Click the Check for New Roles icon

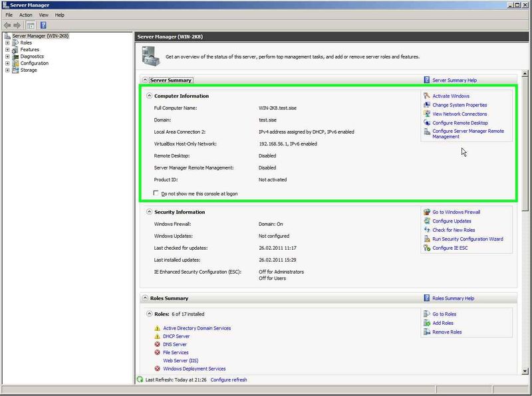point(427,230)
